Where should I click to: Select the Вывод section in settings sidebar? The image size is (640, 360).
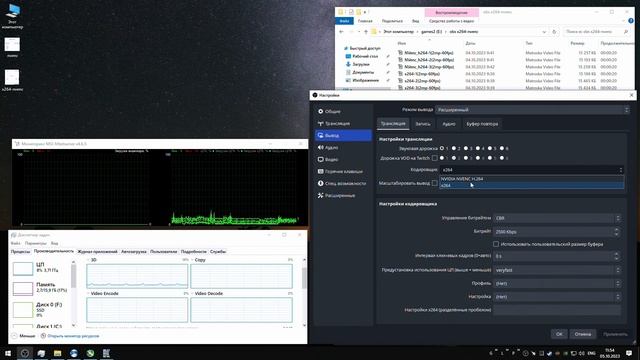click(x=343, y=135)
